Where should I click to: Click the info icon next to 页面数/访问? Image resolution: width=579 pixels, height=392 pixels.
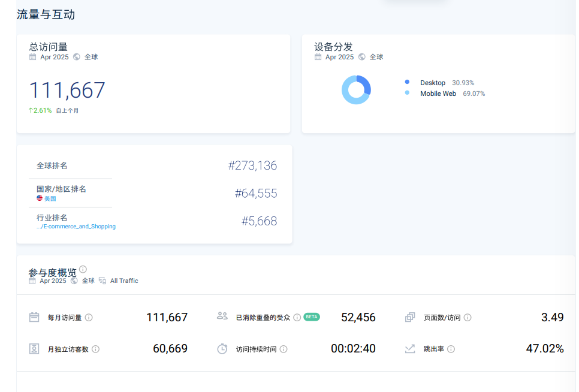click(468, 318)
